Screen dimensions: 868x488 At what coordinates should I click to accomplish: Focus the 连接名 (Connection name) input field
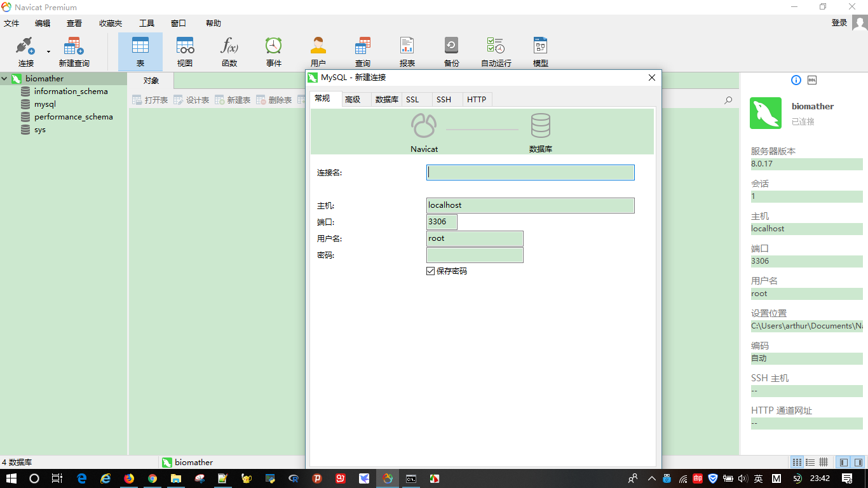[531, 172]
